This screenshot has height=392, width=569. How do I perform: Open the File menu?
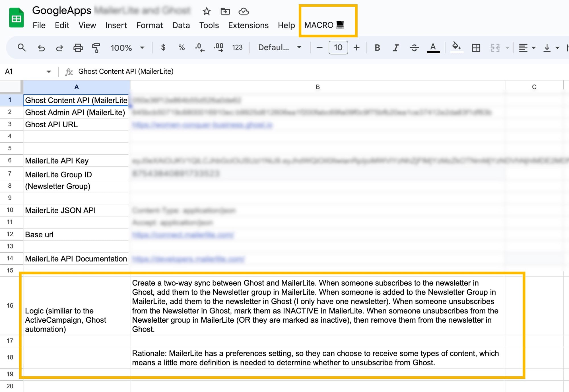click(39, 25)
